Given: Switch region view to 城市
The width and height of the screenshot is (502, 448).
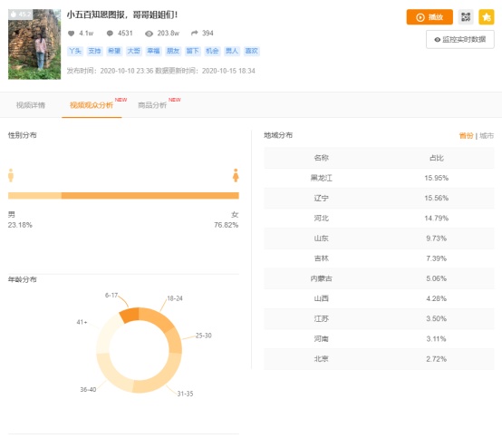Looking at the screenshot, I should (x=487, y=135).
